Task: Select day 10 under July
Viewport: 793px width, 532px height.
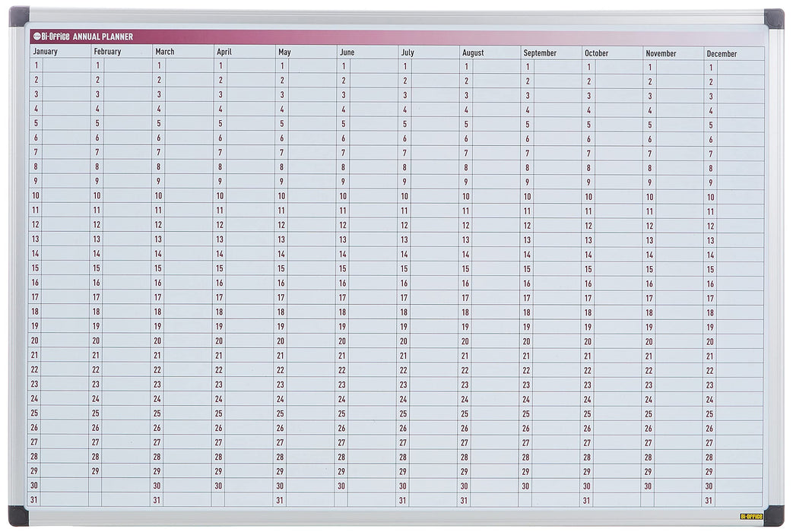Action: tap(404, 197)
